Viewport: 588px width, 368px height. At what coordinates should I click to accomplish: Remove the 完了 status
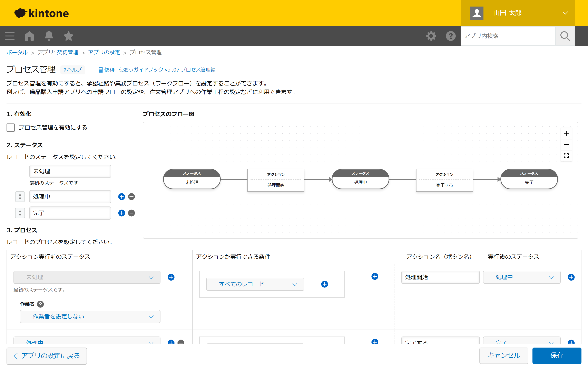pyautogui.click(x=131, y=213)
